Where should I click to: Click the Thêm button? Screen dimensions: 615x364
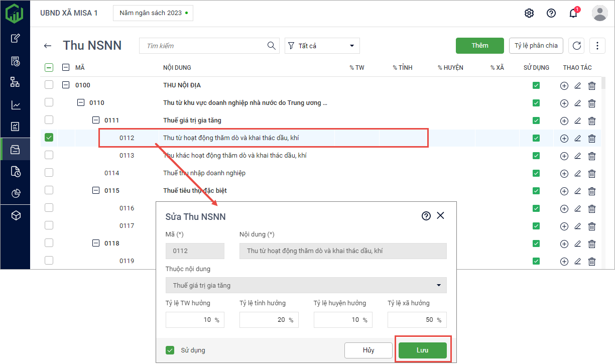[479, 46]
